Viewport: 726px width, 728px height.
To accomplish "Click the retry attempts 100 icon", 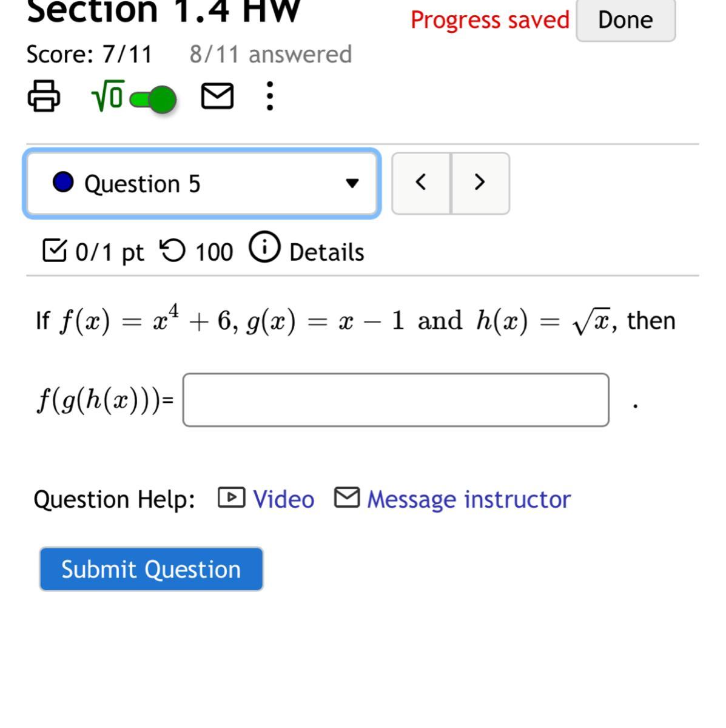I will pos(172,250).
